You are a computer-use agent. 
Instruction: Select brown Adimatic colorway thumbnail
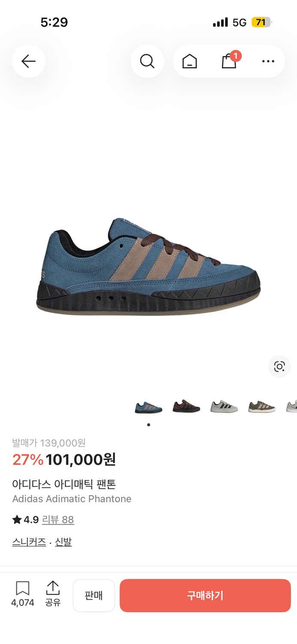[x=186, y=406]
